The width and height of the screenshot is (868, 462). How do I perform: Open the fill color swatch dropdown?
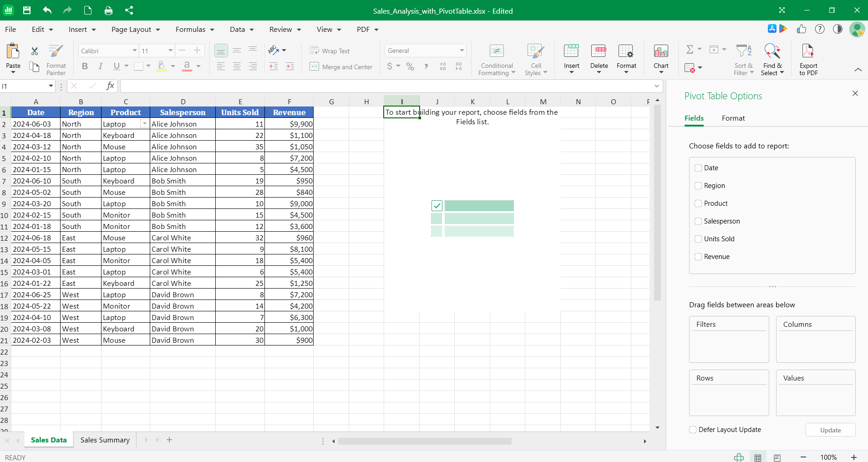173,66
